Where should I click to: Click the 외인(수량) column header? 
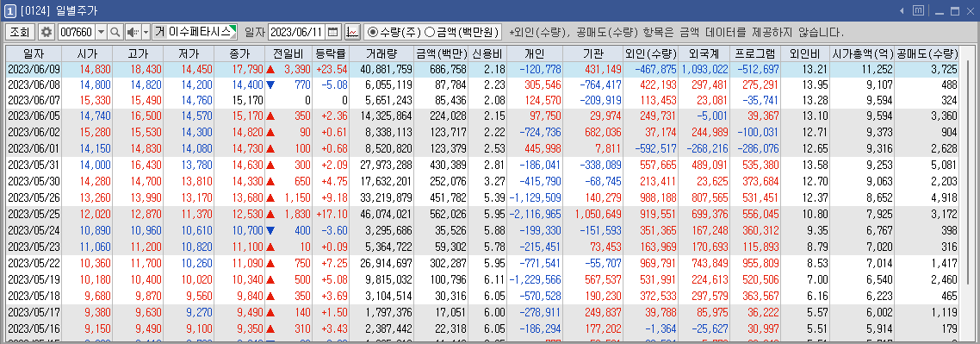click(x=651, y=53)
